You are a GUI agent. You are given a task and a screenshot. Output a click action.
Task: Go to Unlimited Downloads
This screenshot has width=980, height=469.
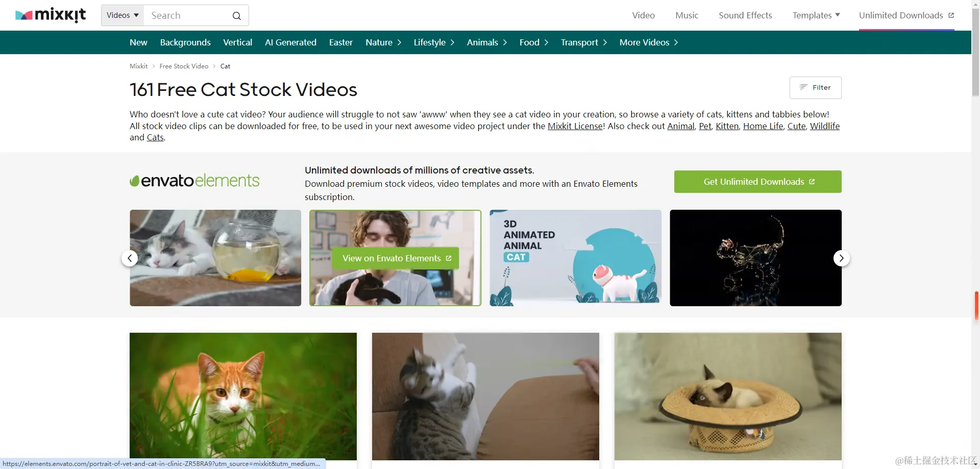[x=906, y=15]
